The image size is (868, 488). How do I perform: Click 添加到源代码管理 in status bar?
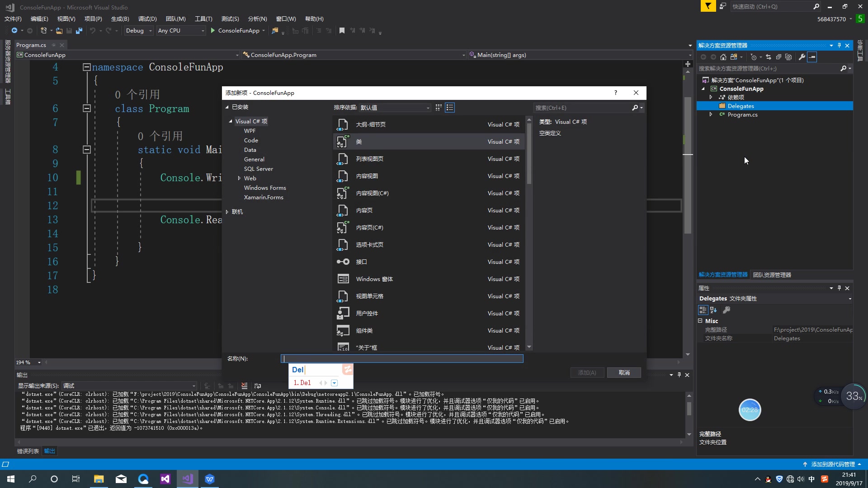[833, 464]
